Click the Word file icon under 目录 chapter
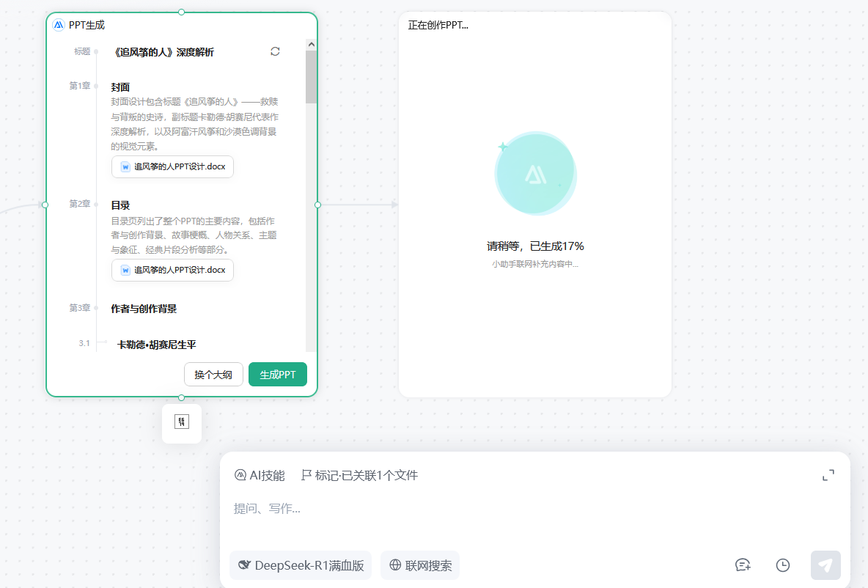This screenshot has height=588, width=868. (x=125, y=271)
